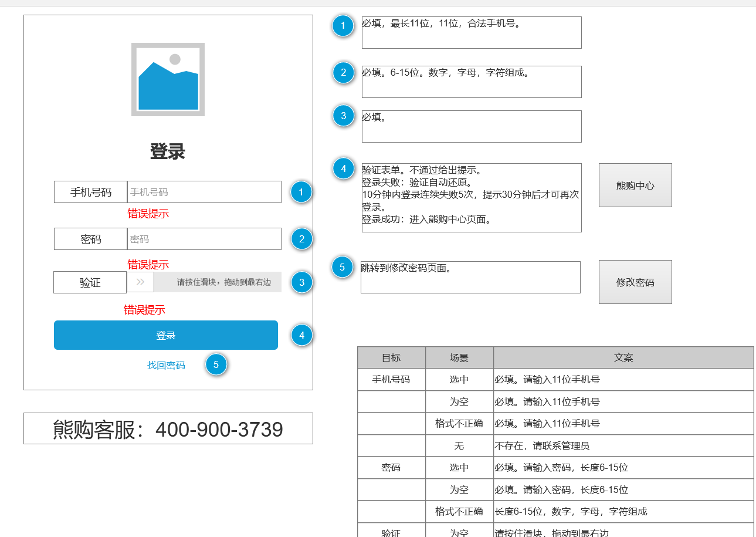
Task: Click footnote marker 2 beside password input
Action: click(x=301, y=239)
